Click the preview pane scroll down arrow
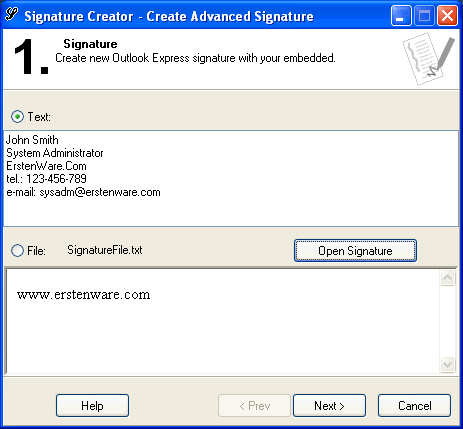This screenshot has width=463, height=429. 447,364
